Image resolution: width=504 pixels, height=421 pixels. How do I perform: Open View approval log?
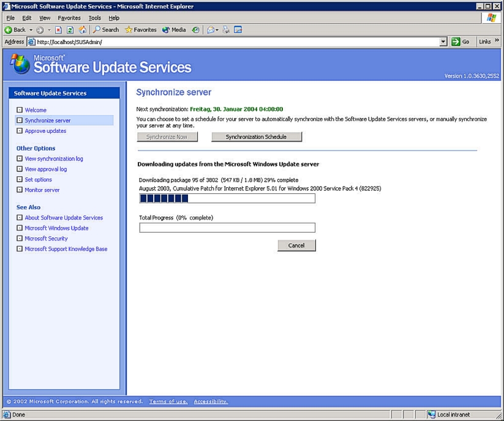(46, 169)
